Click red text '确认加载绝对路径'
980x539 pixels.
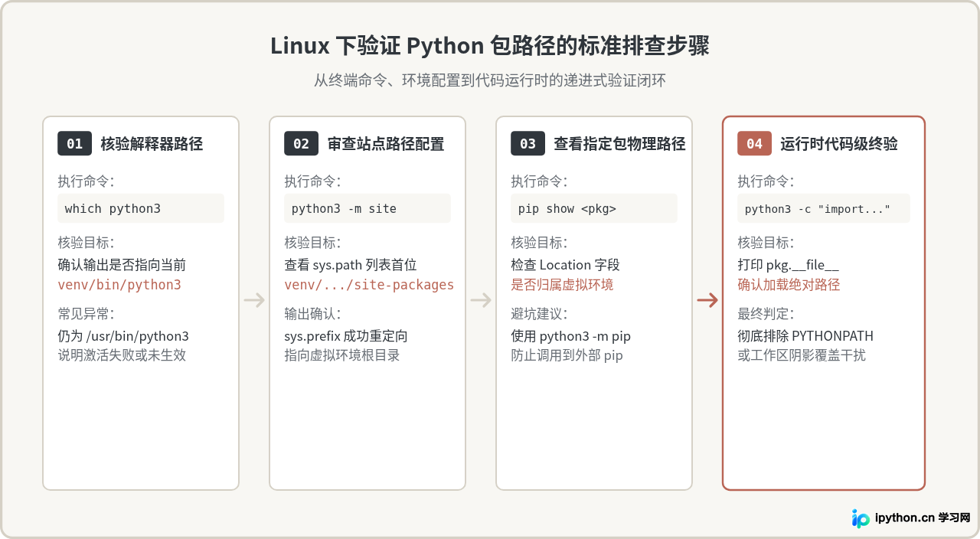(x=789, y=285)
